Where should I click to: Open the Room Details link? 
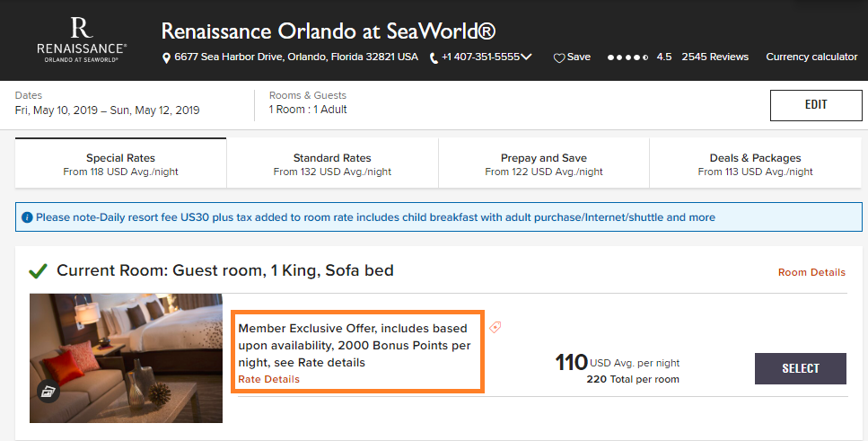click(811, 272)
